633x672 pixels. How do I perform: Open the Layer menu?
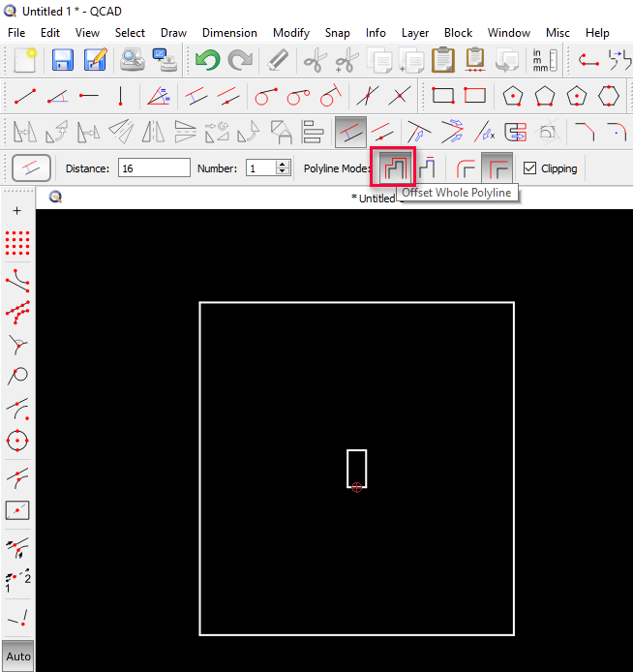coord(415,33)
